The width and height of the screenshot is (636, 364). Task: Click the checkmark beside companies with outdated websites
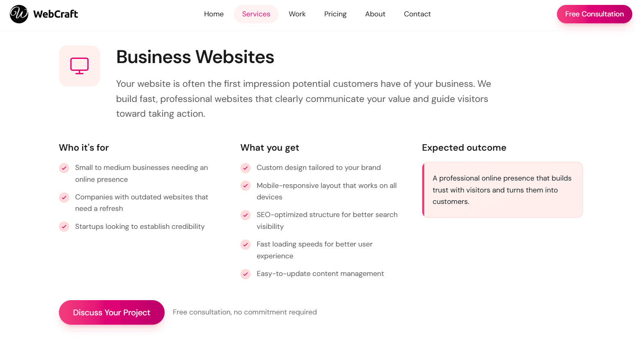(x=64, y=197)
